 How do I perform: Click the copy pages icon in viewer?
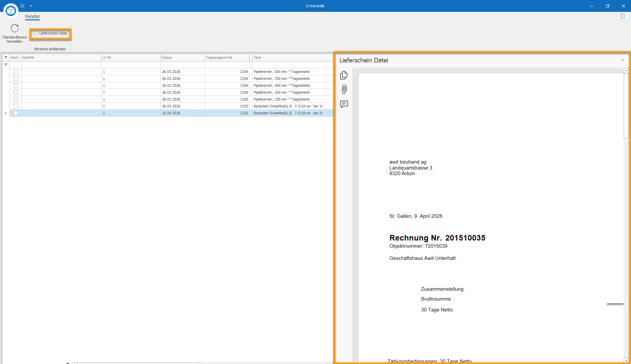coord(344,75)
